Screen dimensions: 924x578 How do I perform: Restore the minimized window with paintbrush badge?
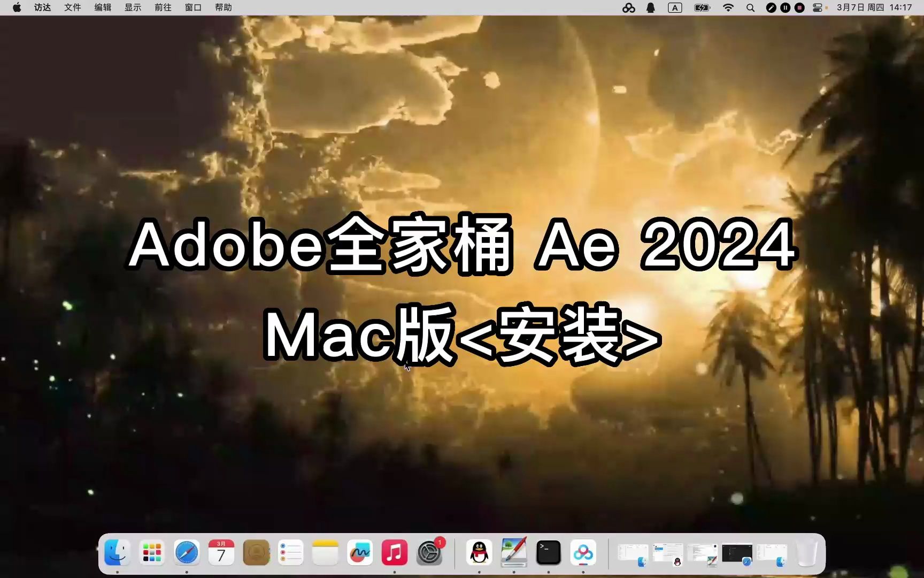coord(703,554)
